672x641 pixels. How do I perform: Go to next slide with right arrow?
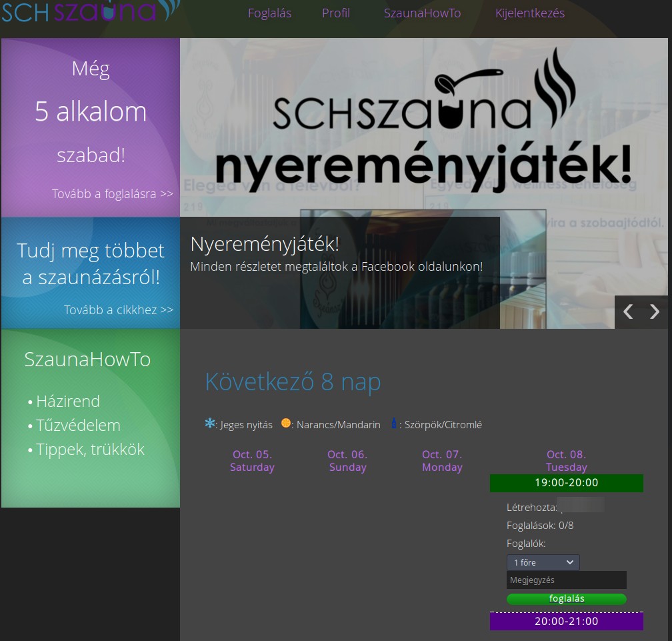pos(655,311)
